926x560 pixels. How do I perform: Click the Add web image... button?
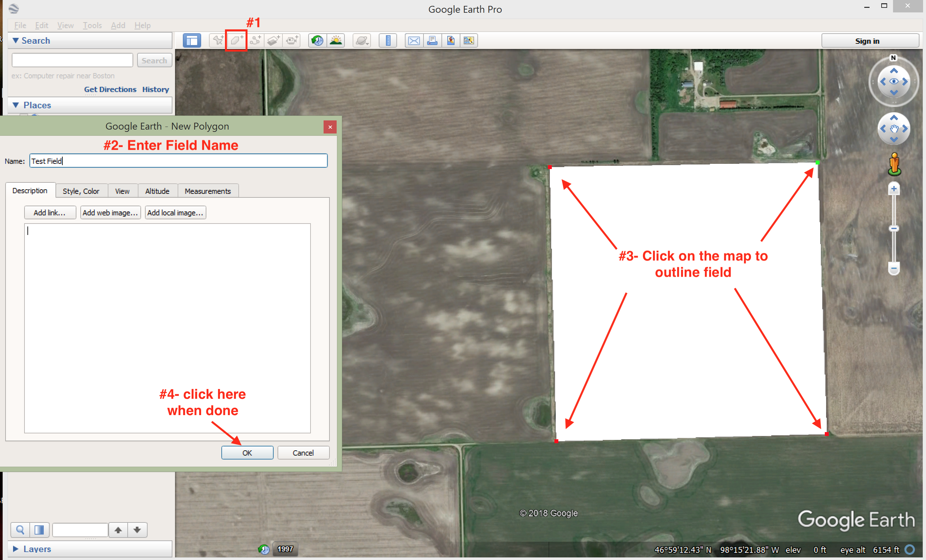(110, 212)
